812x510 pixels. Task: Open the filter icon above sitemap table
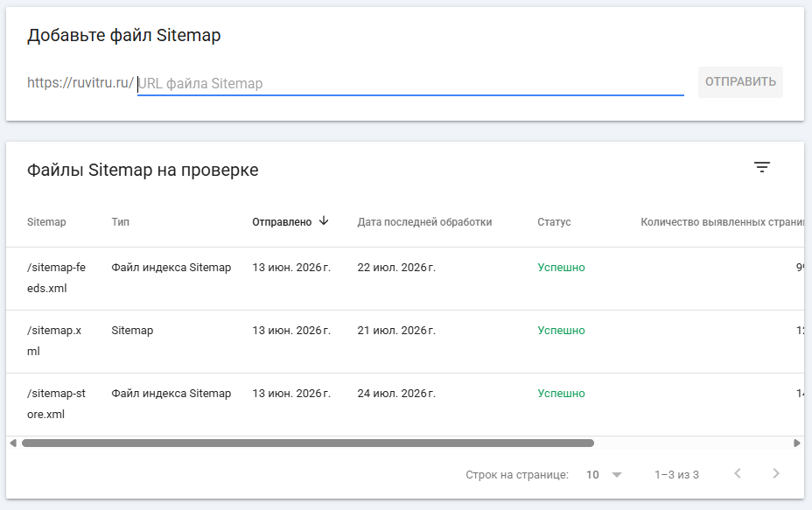click(761, 167)
